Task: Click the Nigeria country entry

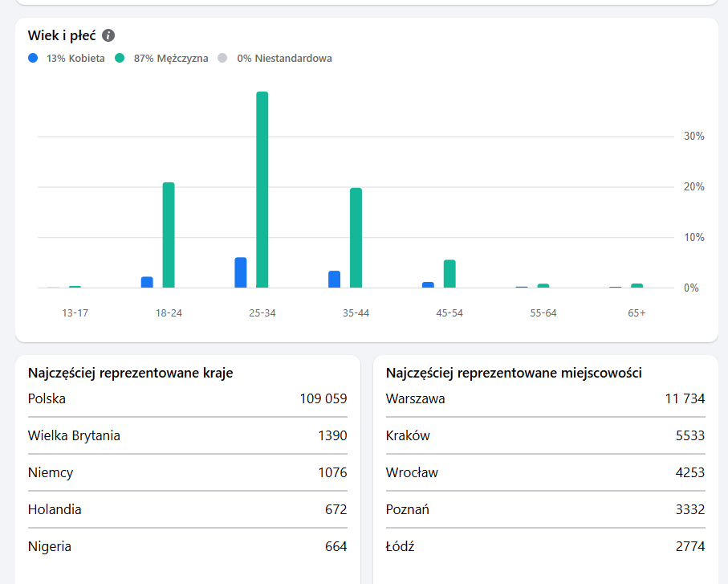Action: [x=187, y=546]
